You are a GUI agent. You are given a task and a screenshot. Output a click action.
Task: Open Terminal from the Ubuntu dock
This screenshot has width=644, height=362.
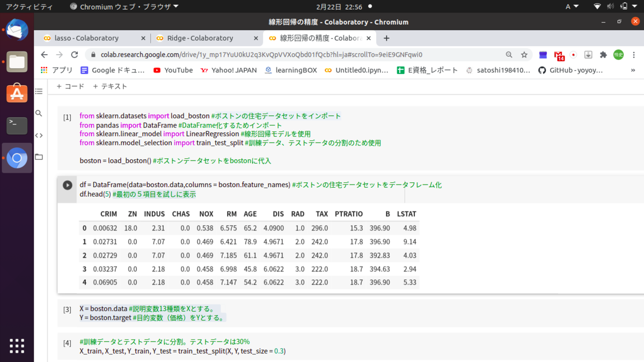(17, 125)
